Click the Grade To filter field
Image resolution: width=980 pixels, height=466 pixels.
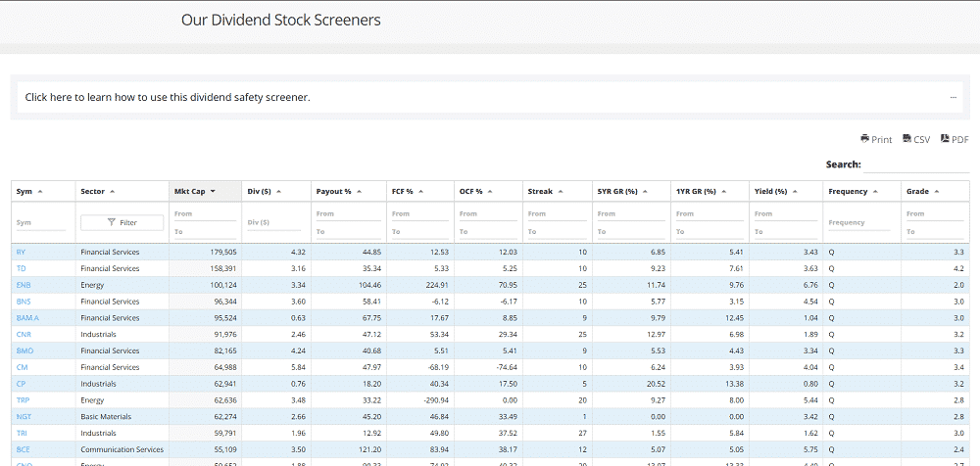937,232
